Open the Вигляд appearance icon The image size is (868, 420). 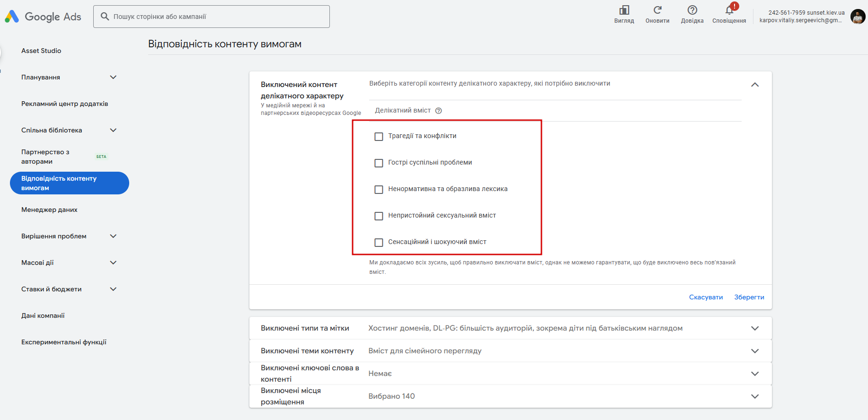coord(624,10)
